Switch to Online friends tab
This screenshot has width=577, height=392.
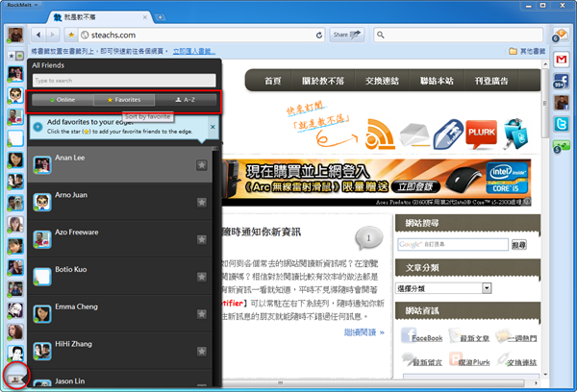tap(63, 100)
